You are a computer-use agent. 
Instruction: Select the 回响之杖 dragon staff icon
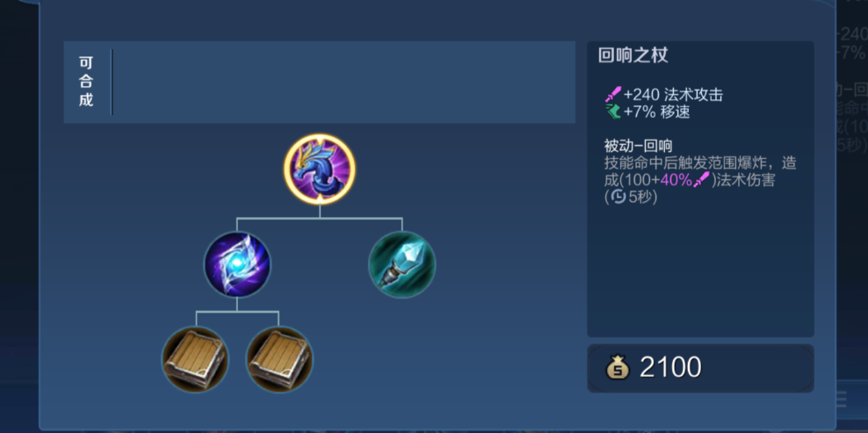coord(320,169)
